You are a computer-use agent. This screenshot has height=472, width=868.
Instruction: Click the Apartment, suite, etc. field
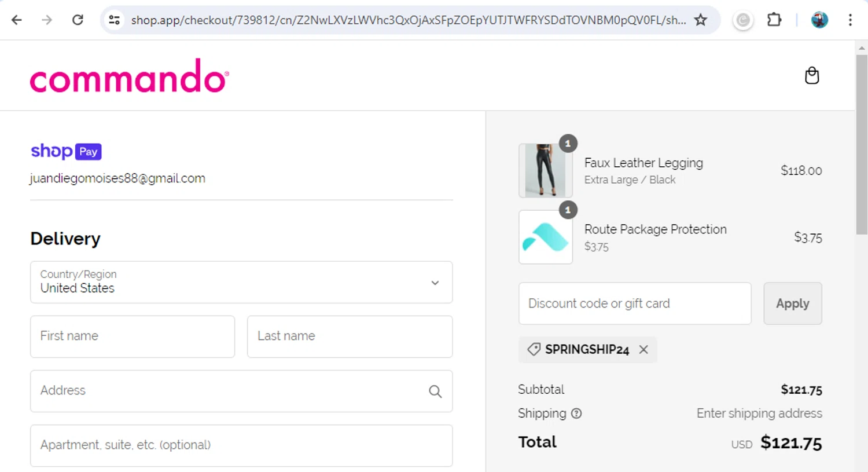pyautogui.click(x=241, y=445)
